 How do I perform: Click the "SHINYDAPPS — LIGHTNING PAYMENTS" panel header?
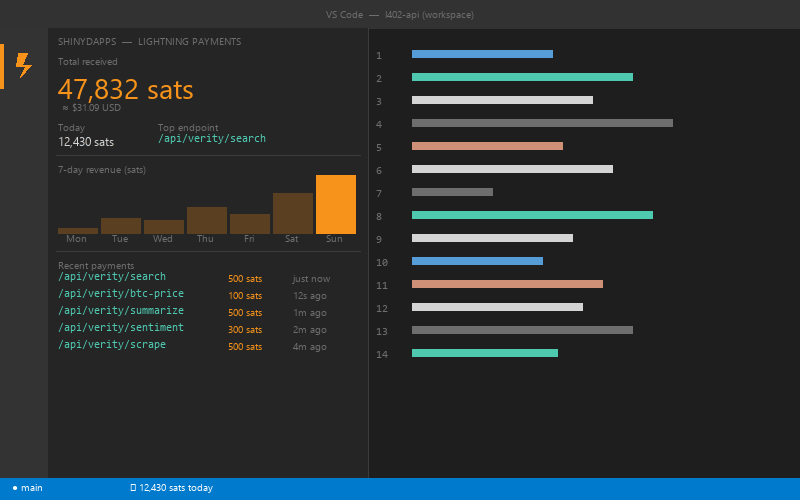[149, 41]
